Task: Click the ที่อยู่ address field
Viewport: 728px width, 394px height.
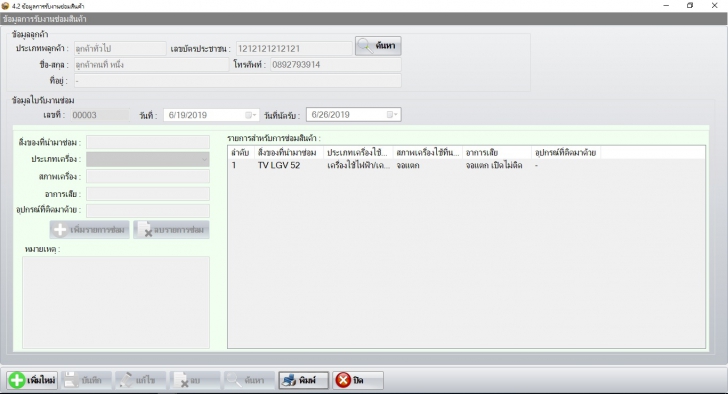Action: (237, 81)
